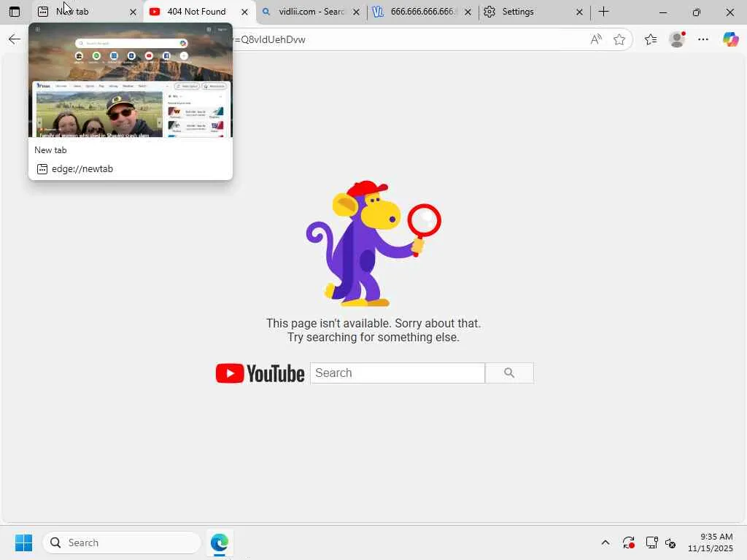Image resolution: width=747 pixels, height=560 pixels.
Task: Click the address bar URL text
Action: click(270, 39)
